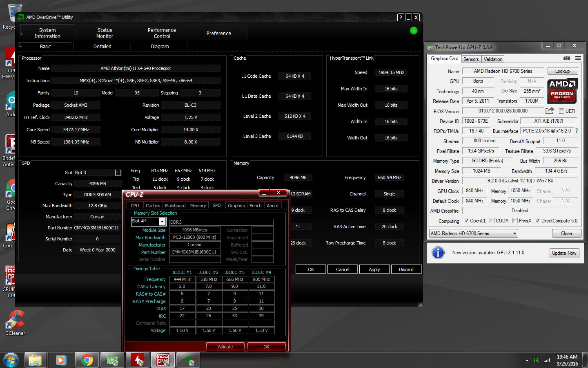The width and height of the screenshot is (588, 368).
Task: Click AMD OverDrive red taskbar icon
Action: (138, 360)
